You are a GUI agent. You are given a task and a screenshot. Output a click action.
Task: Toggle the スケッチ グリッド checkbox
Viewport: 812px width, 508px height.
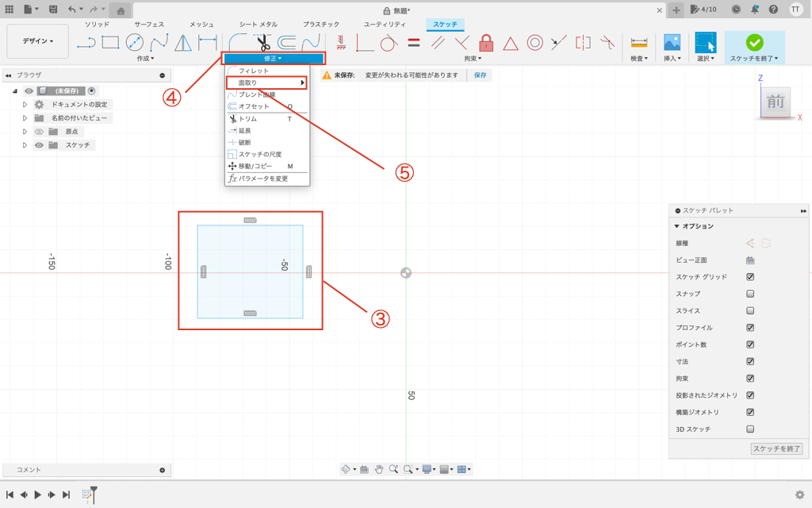point(750,277)
